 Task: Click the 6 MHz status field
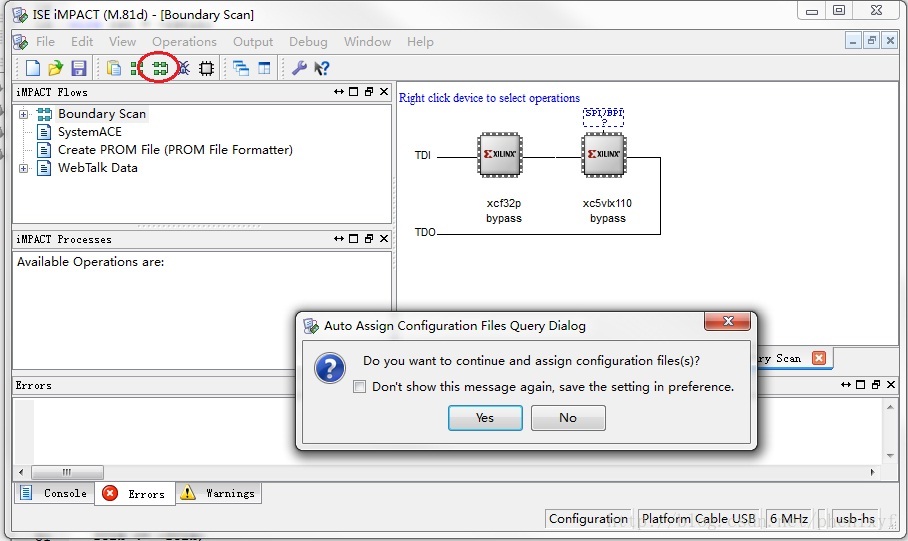789,518
